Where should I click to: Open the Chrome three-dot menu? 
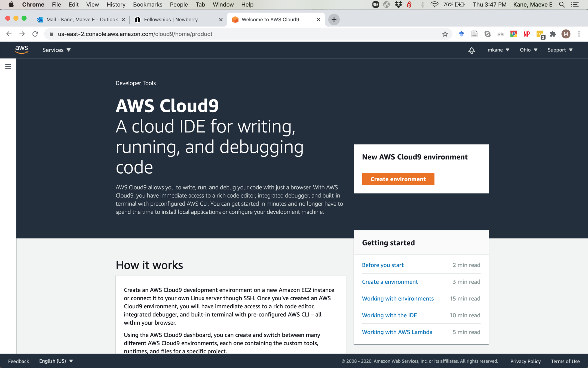[579, 34]
